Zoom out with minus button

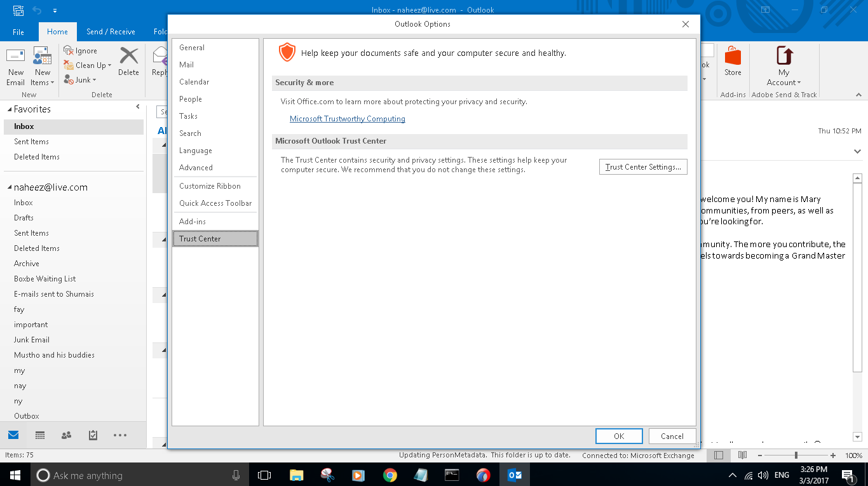tap(759, 456)
